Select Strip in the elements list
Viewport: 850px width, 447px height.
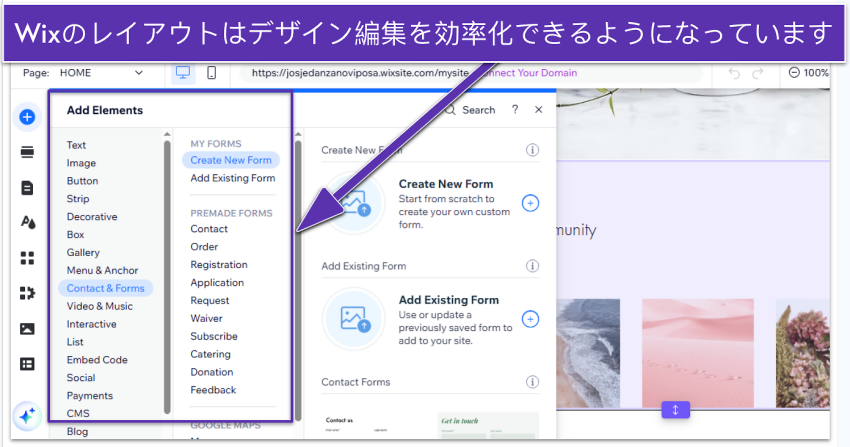(x=78, y=199)
